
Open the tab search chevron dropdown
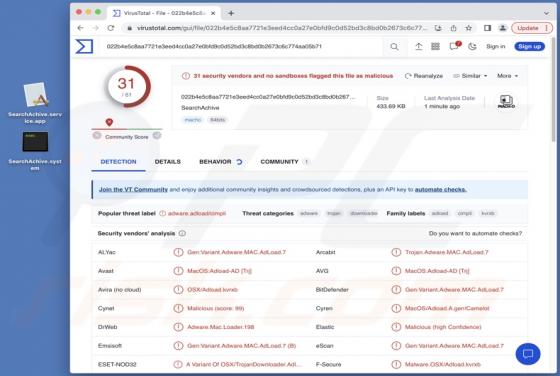(546, 13)
